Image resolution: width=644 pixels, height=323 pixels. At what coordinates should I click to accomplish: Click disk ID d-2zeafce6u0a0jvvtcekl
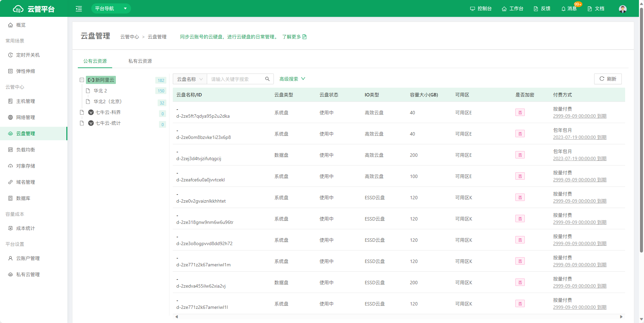coord(200,180)
